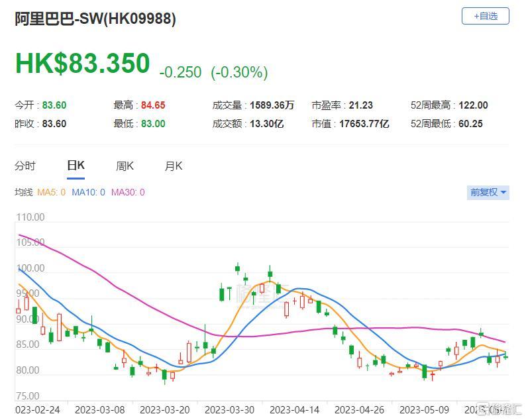Image resolution: width=526 pixels, height=420 pixels.
Task: Click the 110.00 price axis label
Action: pos(30,217)
